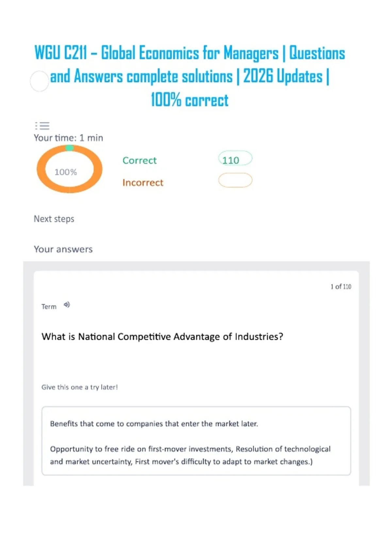Click the 100% correct heading line
Screen dimensions: 392x556
189,100
